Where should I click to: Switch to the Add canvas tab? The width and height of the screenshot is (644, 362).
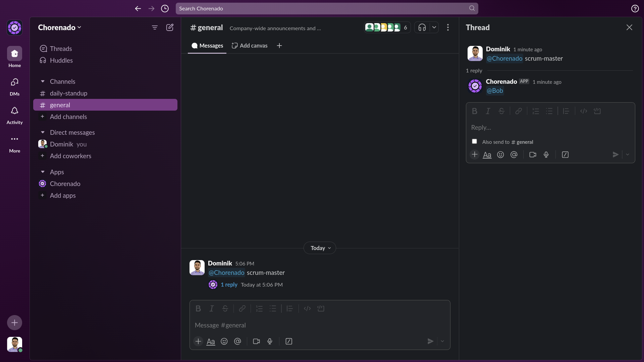tap(250, 46)
